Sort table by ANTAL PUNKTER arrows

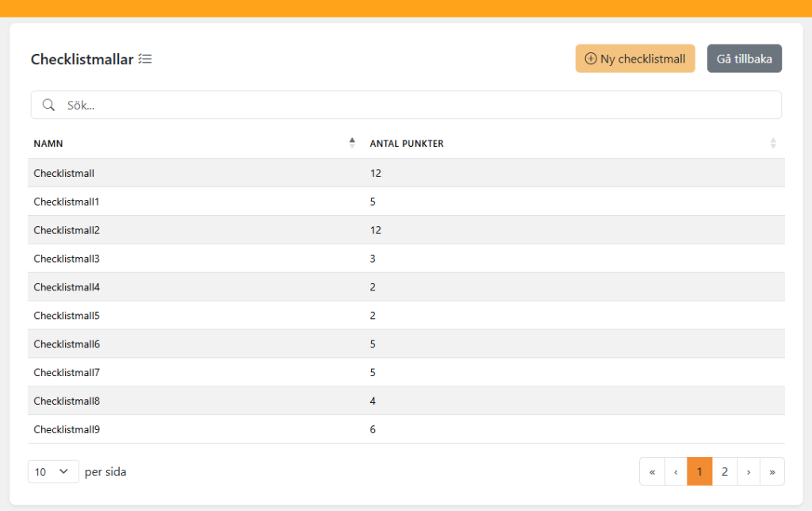tap(773, 143)
